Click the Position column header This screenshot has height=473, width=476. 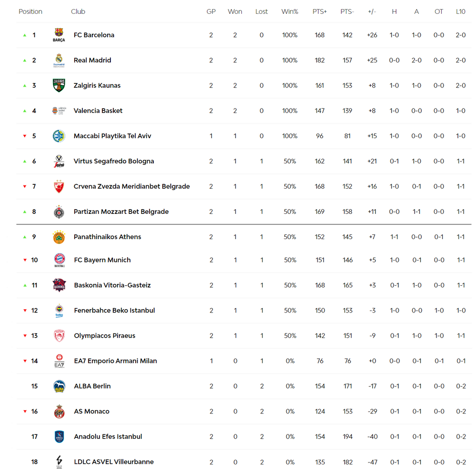[30, 11]
